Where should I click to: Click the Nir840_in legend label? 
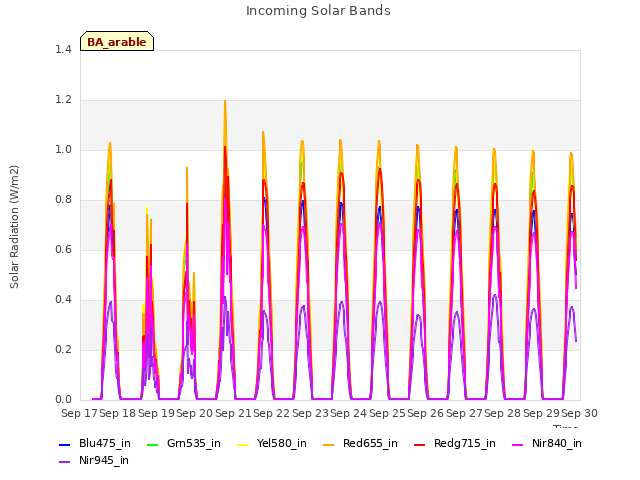(557, 444)
